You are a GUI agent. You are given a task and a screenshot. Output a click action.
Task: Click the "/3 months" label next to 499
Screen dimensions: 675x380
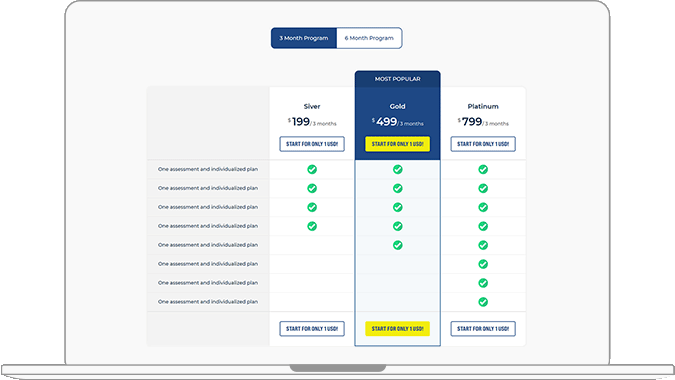(x=410, y=124)
